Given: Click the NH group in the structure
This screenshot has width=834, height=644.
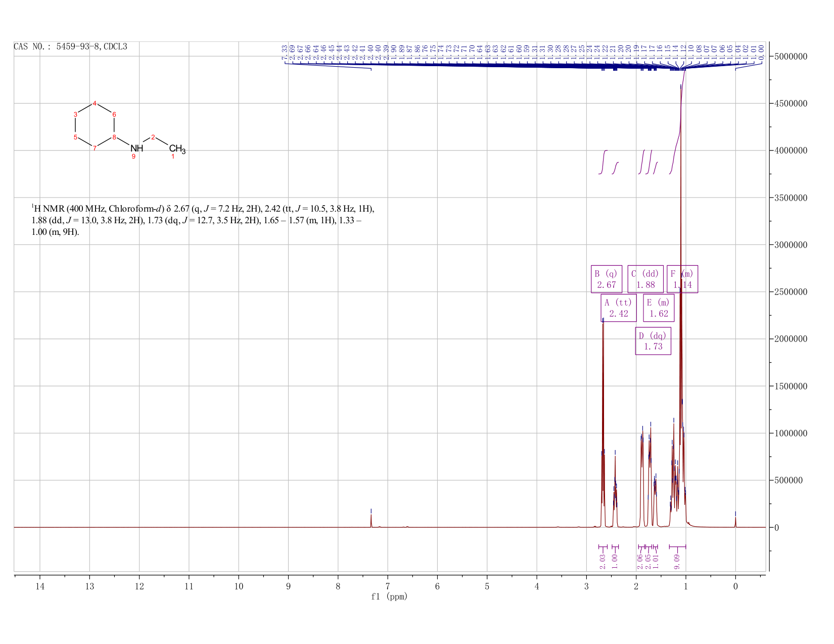Looking at the screenshot, I should [x=137, y=148].
